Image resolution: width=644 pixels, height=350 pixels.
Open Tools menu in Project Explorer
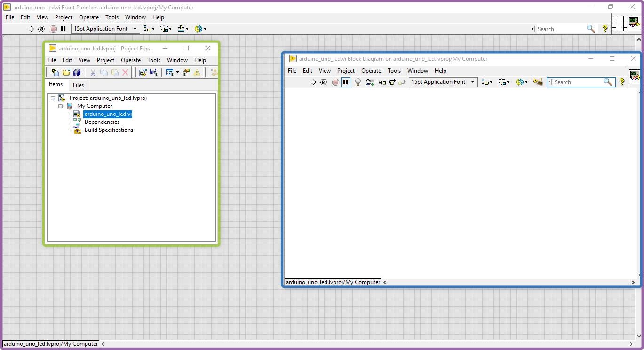(154, 60)
